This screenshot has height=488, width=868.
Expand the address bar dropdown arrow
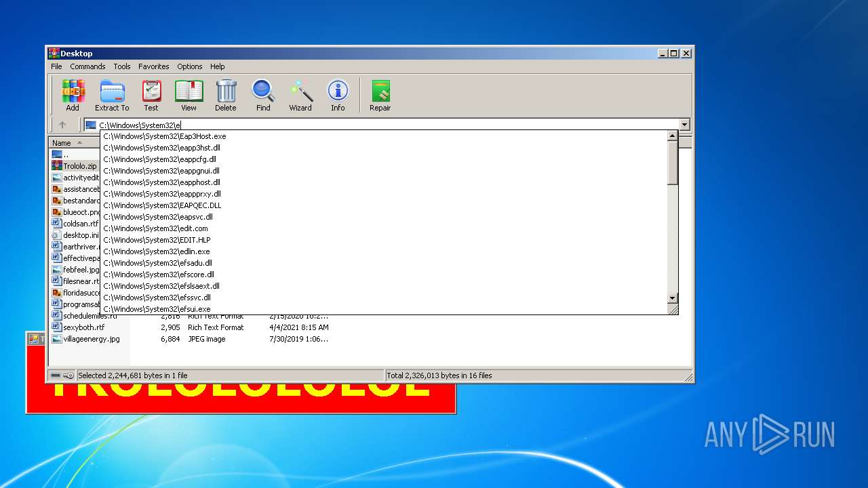[684, 125]
